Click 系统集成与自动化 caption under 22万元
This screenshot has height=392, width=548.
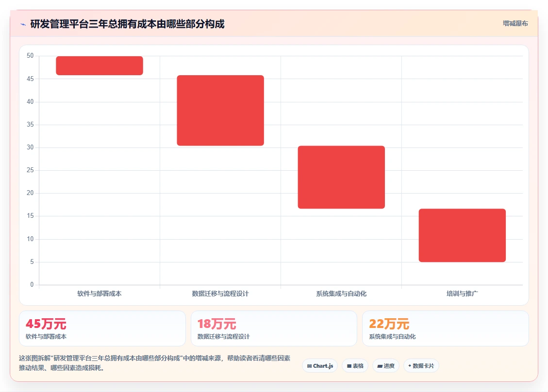click(393, 337)
